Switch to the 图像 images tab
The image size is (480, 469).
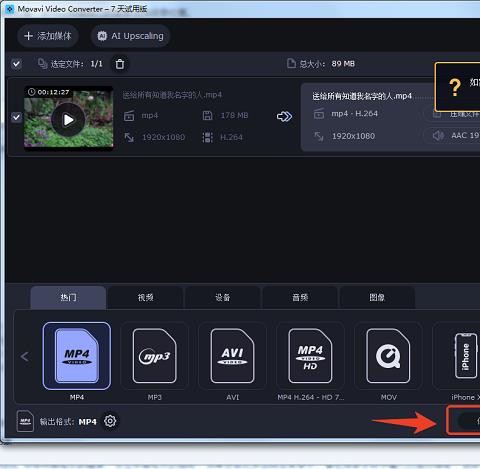coord(377,297)
